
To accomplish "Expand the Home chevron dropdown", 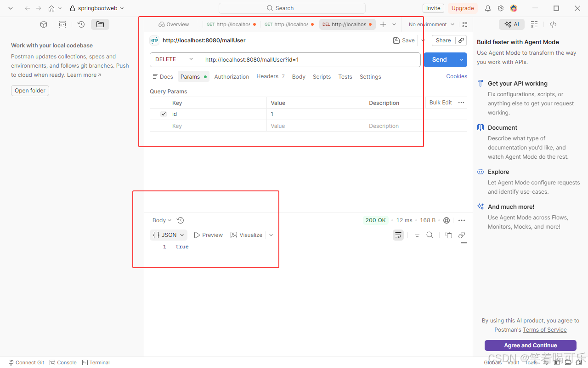I will 60,8.
